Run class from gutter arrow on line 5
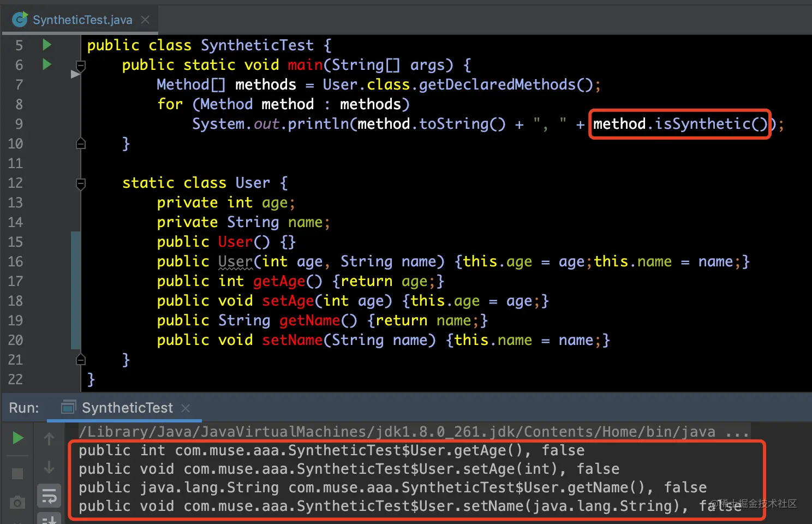The height and width of the screenshot is (524, 812). pyautogui.click(x=47, y=45)
